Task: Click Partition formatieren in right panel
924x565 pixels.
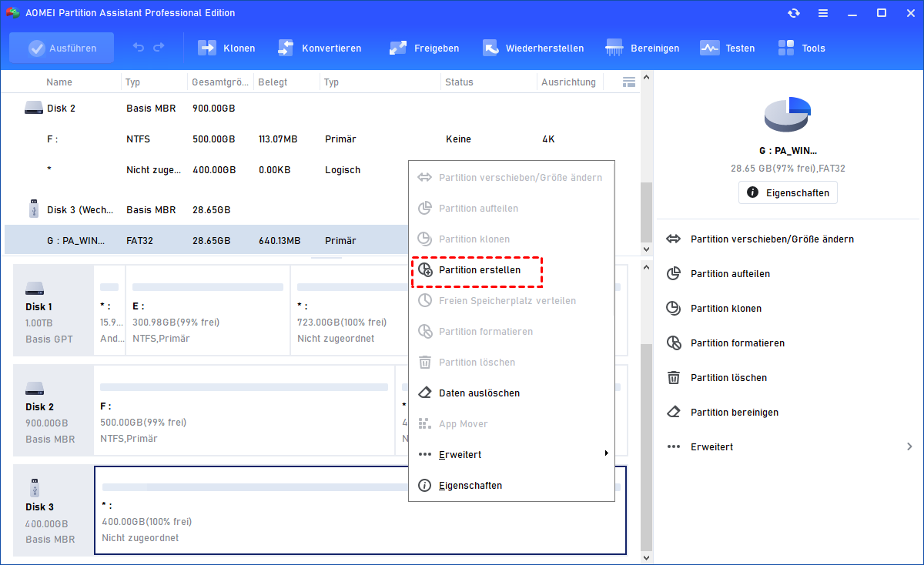Action: [x=738, y=343]
